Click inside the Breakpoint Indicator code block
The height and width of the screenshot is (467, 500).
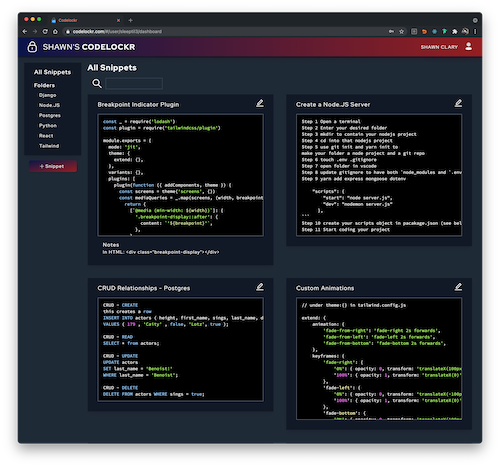[180, 175]
